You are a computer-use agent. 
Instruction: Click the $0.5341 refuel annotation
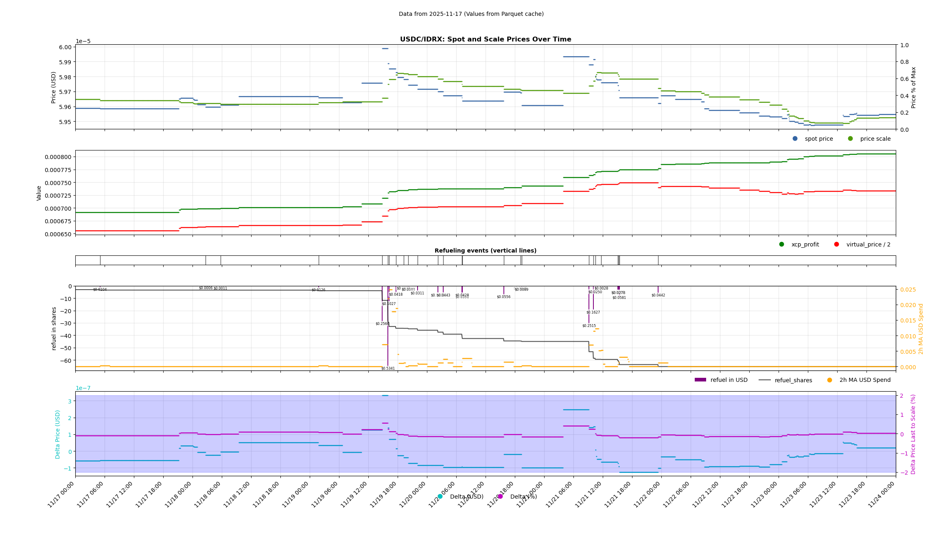click(x=388, y=368)
